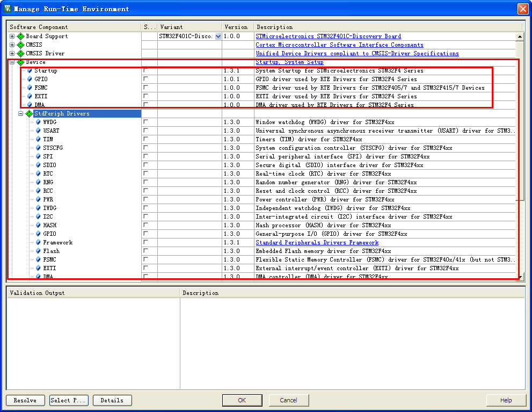Image resolution: width=532 pixels, height=412 pixels.
Task: Click the blue icon beside SDIO
Action: point(38,165)
